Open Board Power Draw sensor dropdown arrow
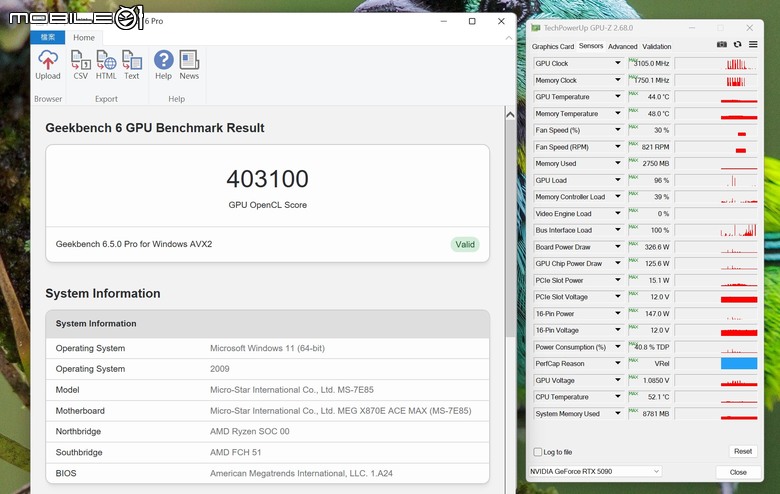 (x=618, y=246)
